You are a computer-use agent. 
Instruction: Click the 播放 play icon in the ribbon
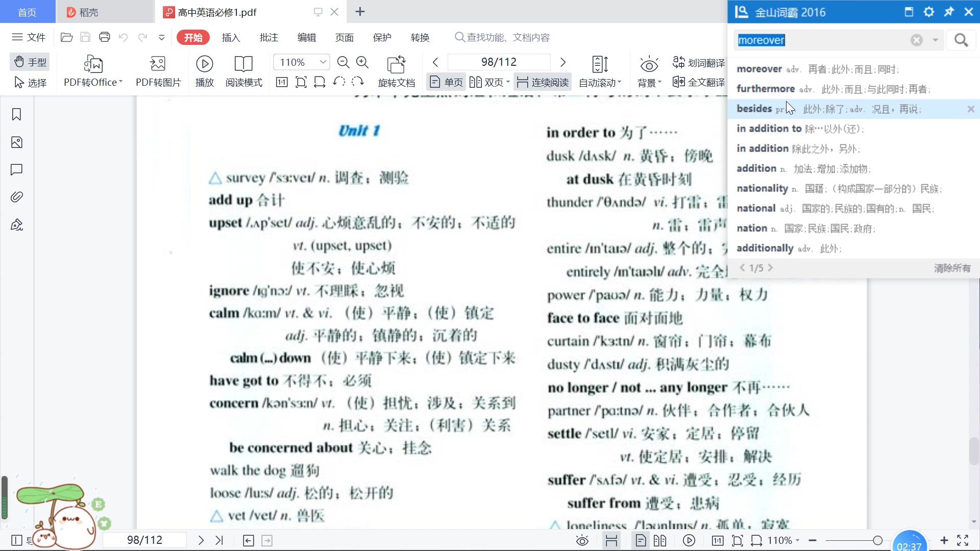coord(204,64)
